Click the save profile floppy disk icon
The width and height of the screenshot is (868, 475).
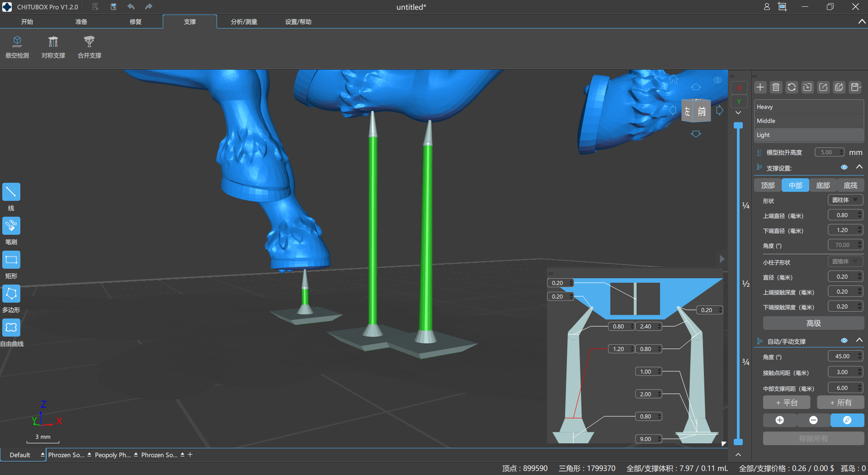(x=855, y=87)
